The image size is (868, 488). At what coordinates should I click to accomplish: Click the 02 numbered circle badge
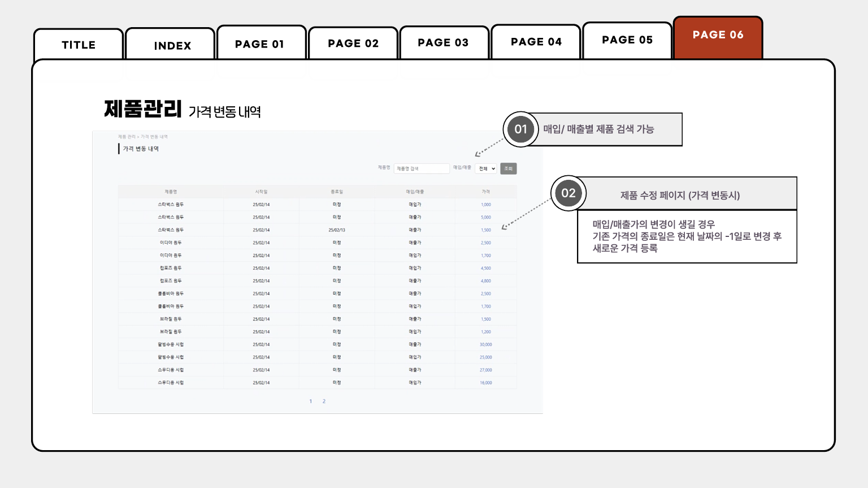coord(568,193)
